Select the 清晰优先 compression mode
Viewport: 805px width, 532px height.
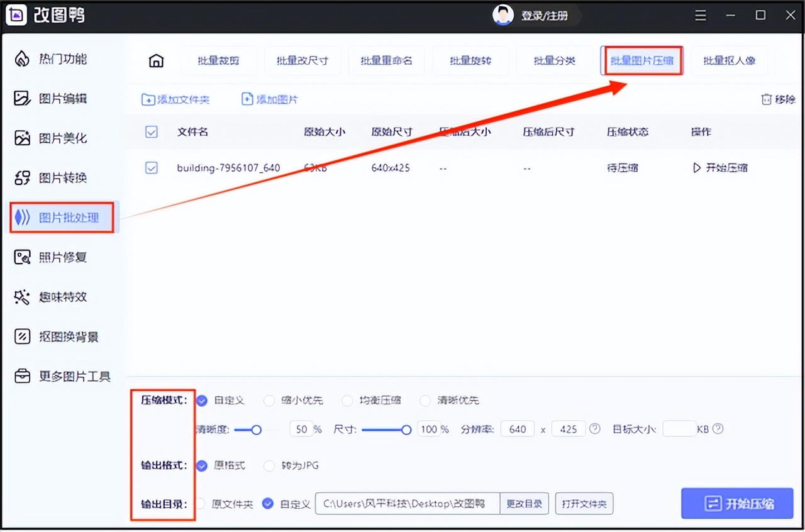tap(425, 401)
